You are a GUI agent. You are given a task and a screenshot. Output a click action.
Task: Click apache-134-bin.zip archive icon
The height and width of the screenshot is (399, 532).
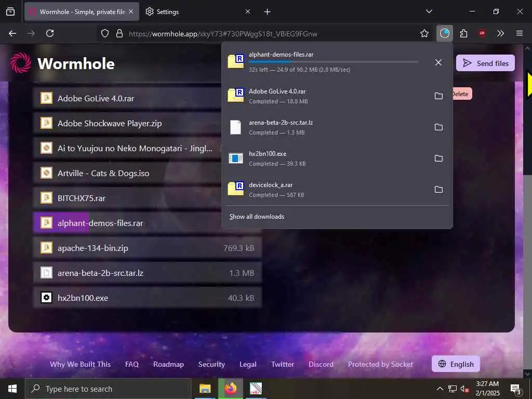tap(46, 248)
